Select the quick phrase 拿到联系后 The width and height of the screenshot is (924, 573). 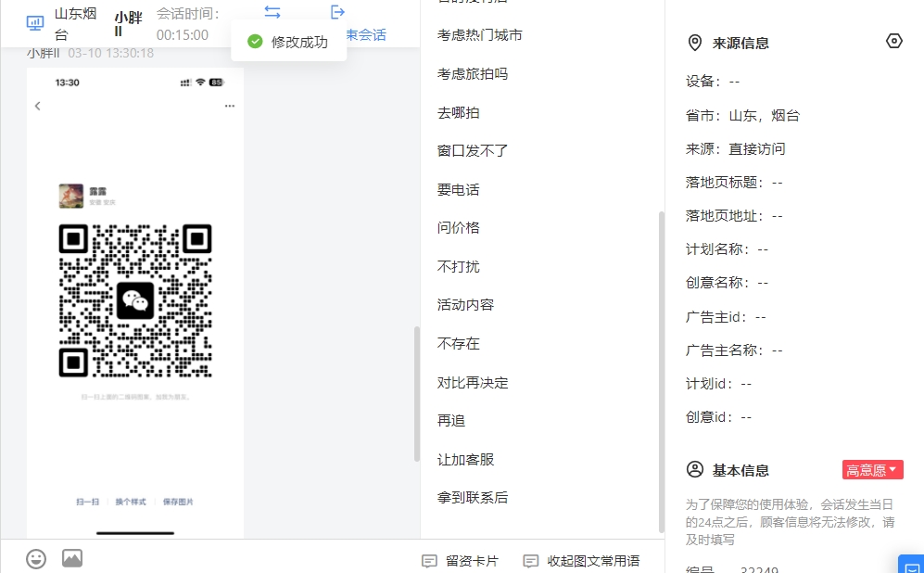473,498
